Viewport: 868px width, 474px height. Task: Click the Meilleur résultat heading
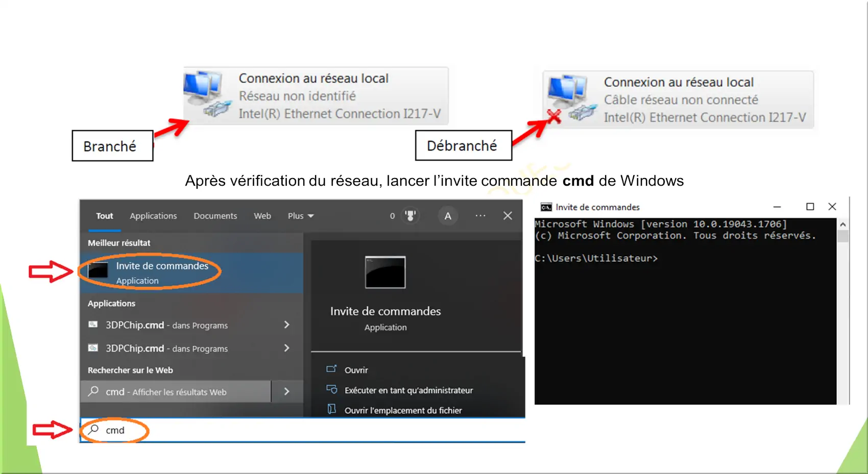pos(119,243)
